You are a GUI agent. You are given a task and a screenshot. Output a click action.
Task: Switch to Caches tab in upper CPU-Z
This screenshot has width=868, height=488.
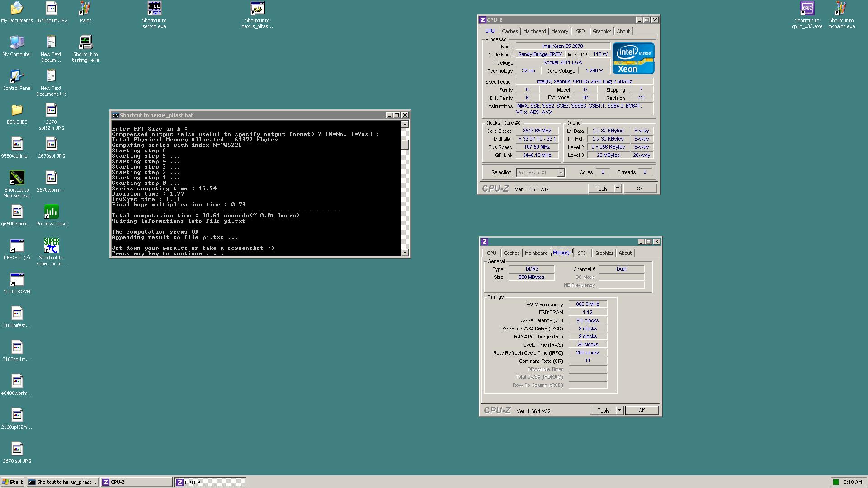click(x=509, y=31)
